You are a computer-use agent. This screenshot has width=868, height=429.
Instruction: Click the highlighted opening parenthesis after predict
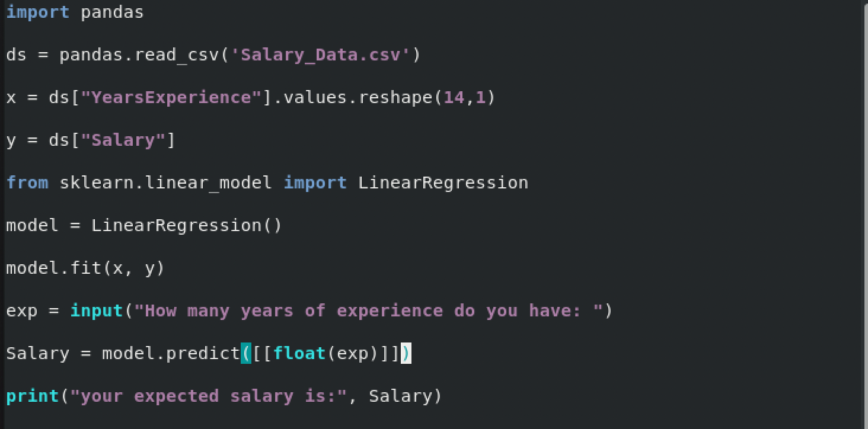pyautogui.click(x=246, y=354)
